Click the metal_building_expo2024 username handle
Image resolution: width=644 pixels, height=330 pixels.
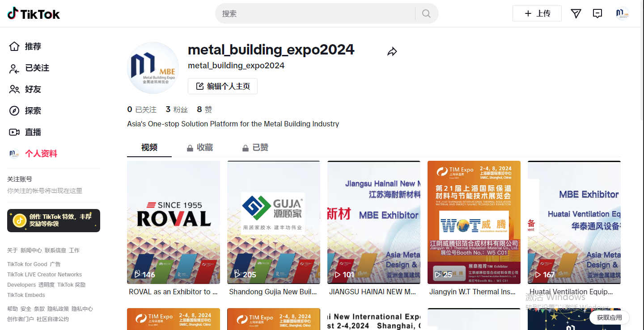[236, 66]
